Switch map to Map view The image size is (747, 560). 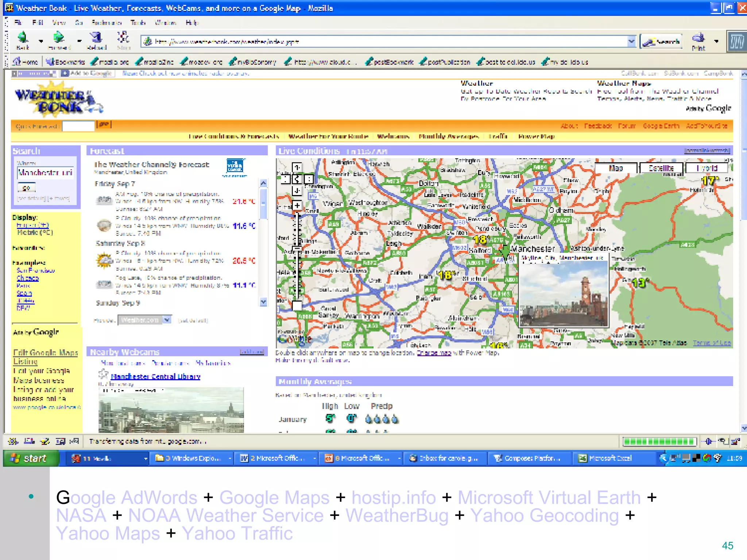pos(616,168)
